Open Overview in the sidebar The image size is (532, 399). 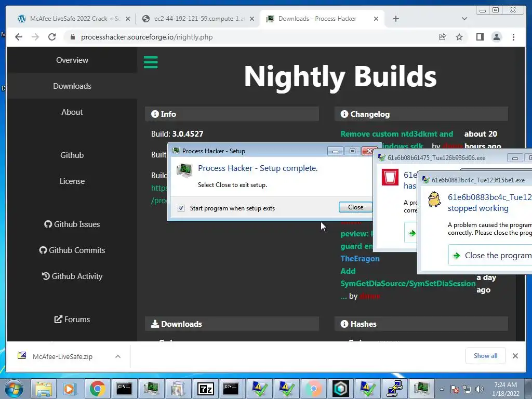[x=72, y=60]
